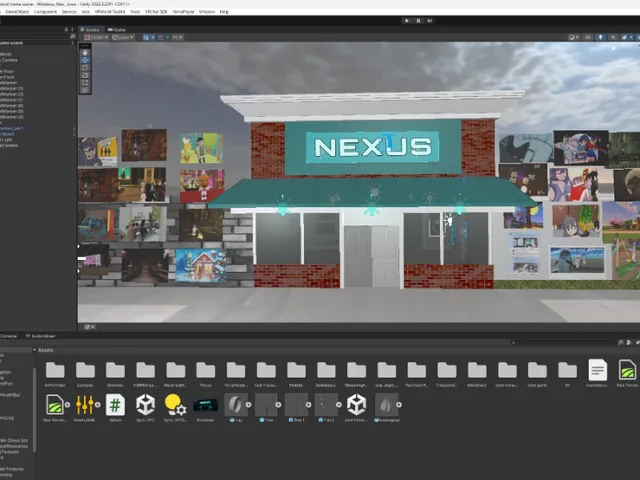
Task: Toggle 2D view mode in the Scene
Action: pos(588,38)
